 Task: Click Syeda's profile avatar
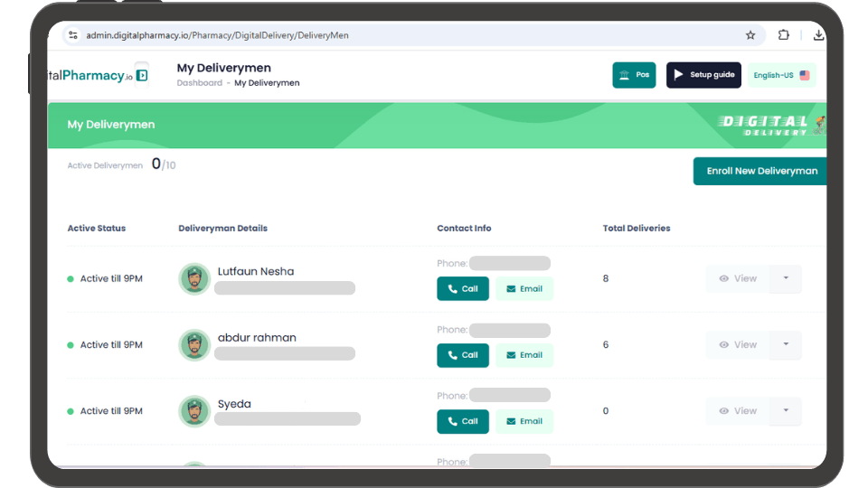point(194,411)
